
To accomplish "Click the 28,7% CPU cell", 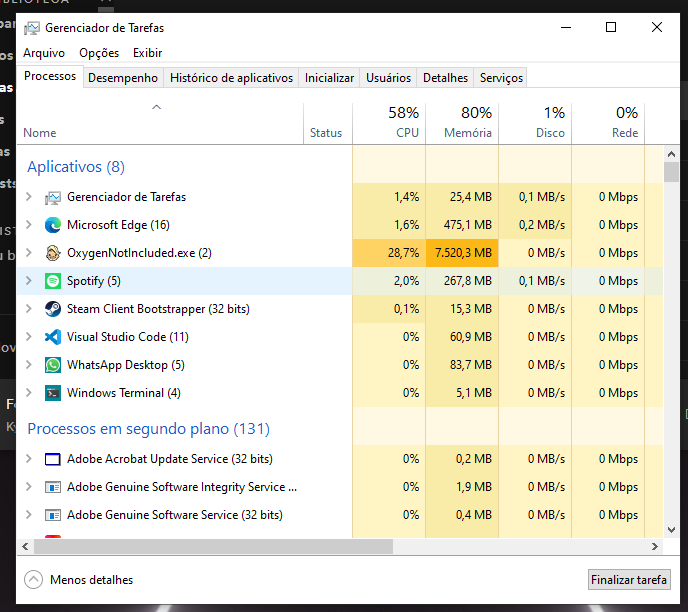I will pos(389,253).
